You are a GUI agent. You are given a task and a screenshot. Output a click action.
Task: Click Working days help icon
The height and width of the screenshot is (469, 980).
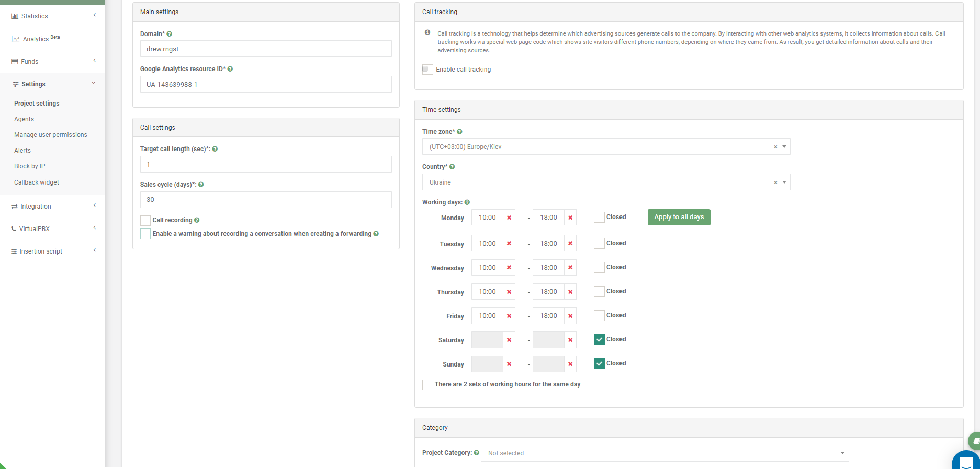(x=467, y=202)
